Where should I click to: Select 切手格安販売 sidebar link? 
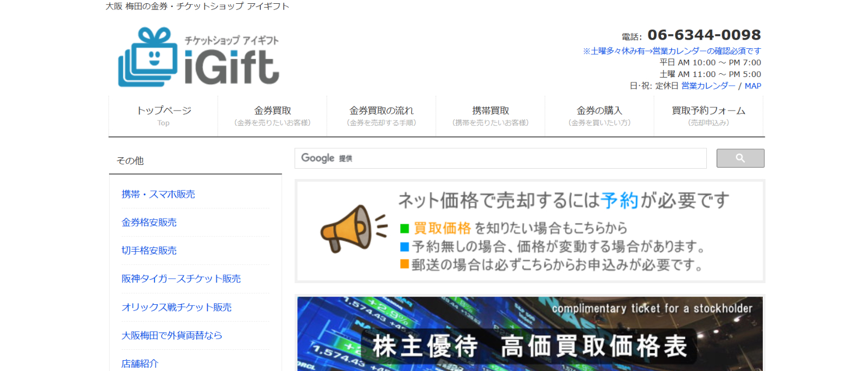point(149,251)
